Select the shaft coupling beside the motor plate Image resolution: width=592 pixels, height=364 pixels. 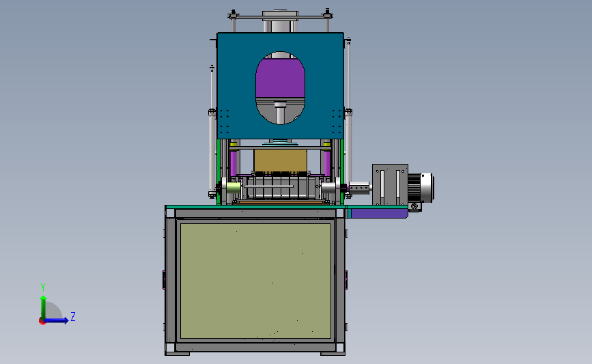pyautogui.click(x=359, y=188)
